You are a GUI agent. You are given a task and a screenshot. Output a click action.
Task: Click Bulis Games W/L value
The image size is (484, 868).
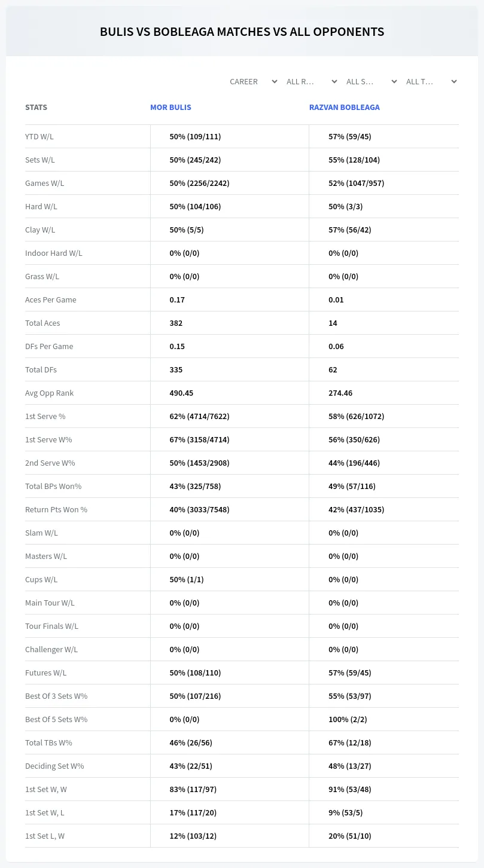[199, 183]
